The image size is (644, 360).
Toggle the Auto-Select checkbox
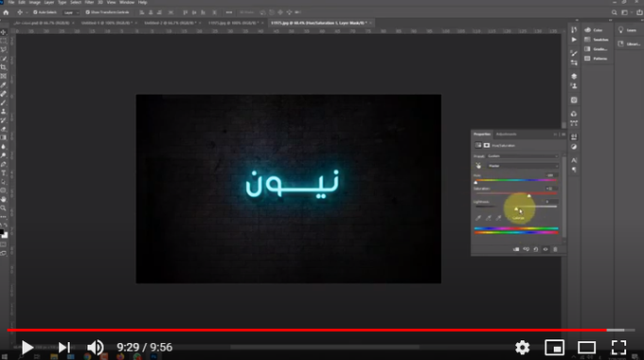tap(35, 12)
